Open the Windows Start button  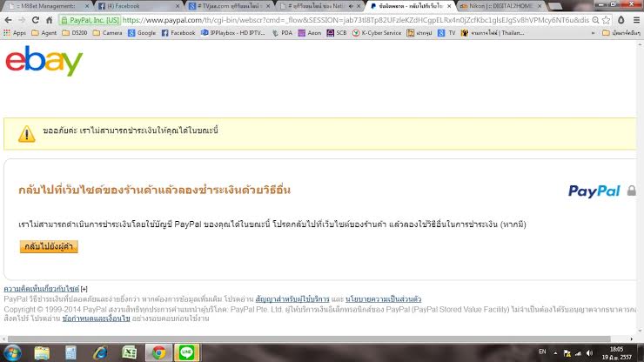12,353
